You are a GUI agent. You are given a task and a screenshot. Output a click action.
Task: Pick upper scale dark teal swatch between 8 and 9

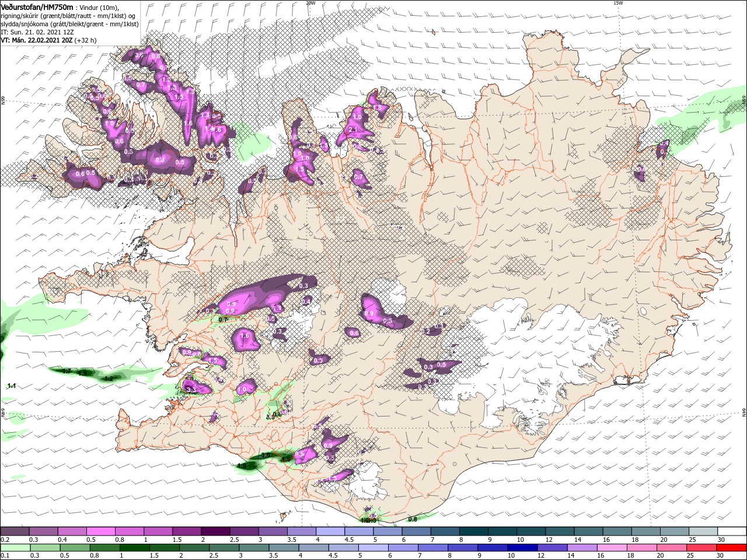[x=473, y=531]
